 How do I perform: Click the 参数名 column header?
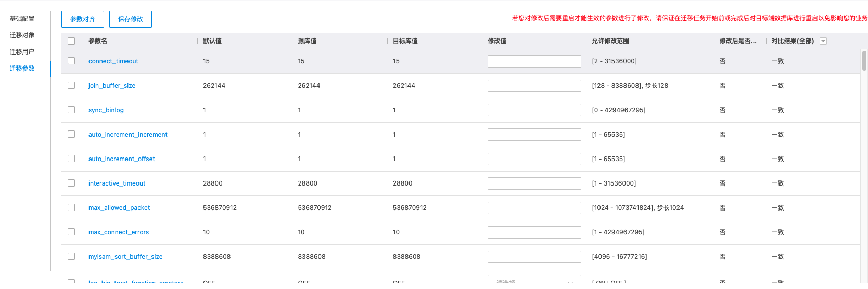[x=98, y=41]
